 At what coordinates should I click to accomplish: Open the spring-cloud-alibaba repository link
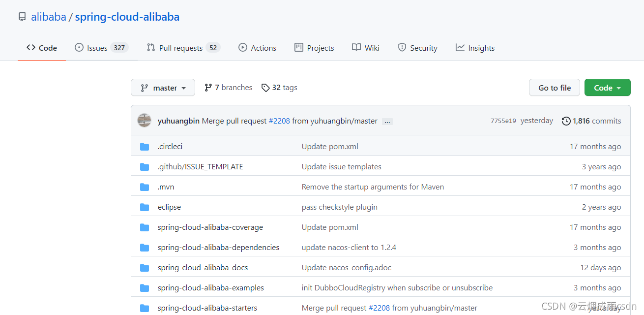click(x=127, y=17)
